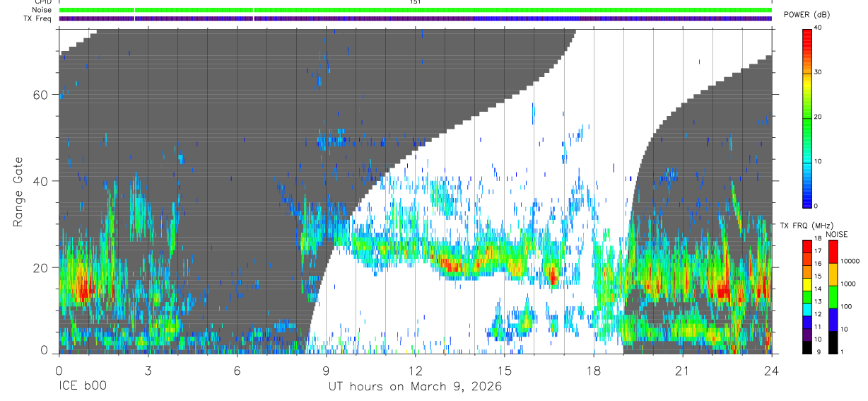Click the 12 MHz label on TX FRQ legend
Screen dimensions: 868x401
(818, 314)
